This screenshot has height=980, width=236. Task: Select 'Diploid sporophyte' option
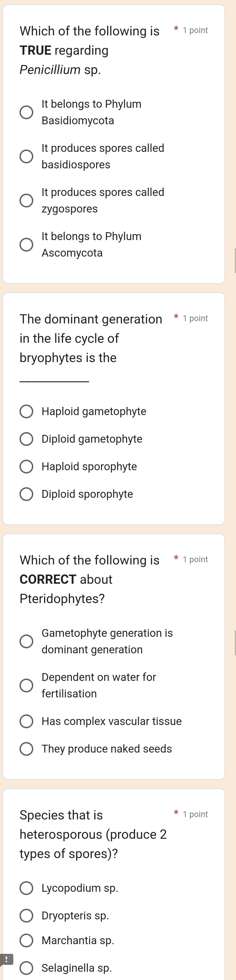coord(26,494)
